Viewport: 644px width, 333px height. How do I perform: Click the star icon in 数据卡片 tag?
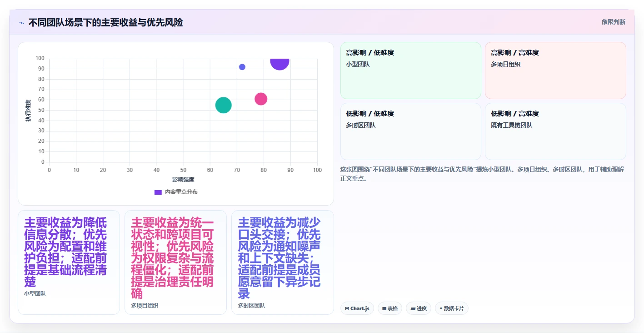click(x=441, y=308)
